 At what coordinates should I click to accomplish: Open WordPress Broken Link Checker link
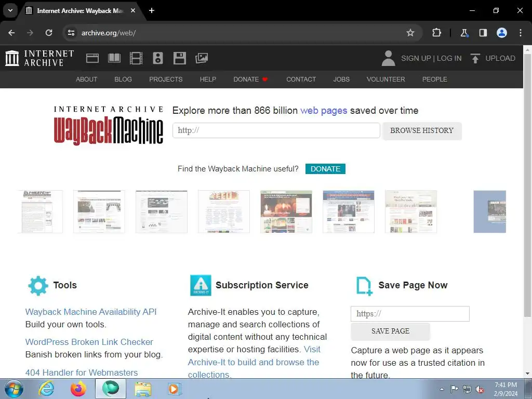coord(89,342)
